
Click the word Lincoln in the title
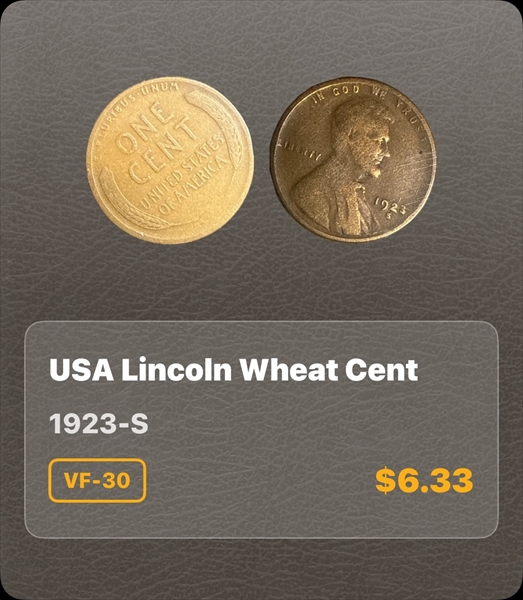[x=177, y=370]
